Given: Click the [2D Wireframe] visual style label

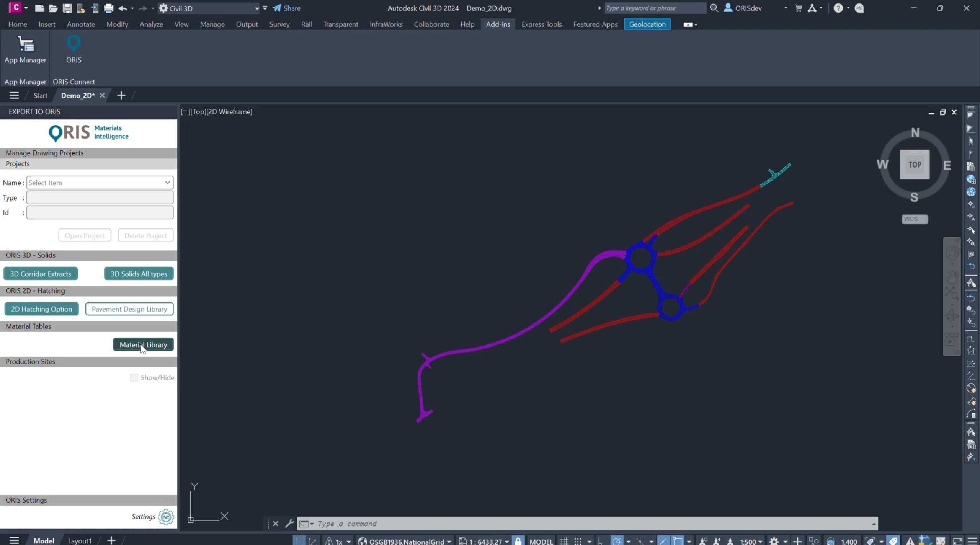Looking at the screenshot, I should coord(229,111).
